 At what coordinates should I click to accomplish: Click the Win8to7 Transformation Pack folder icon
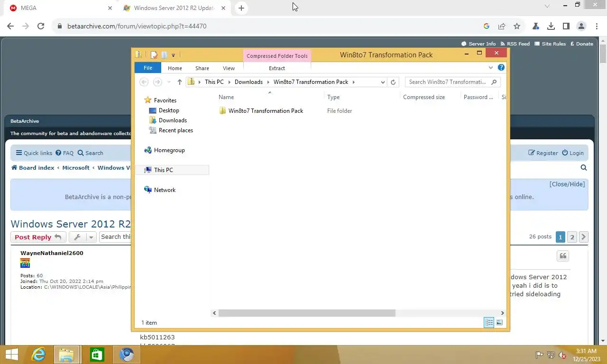pyautogui.click(x=222, y=110)
